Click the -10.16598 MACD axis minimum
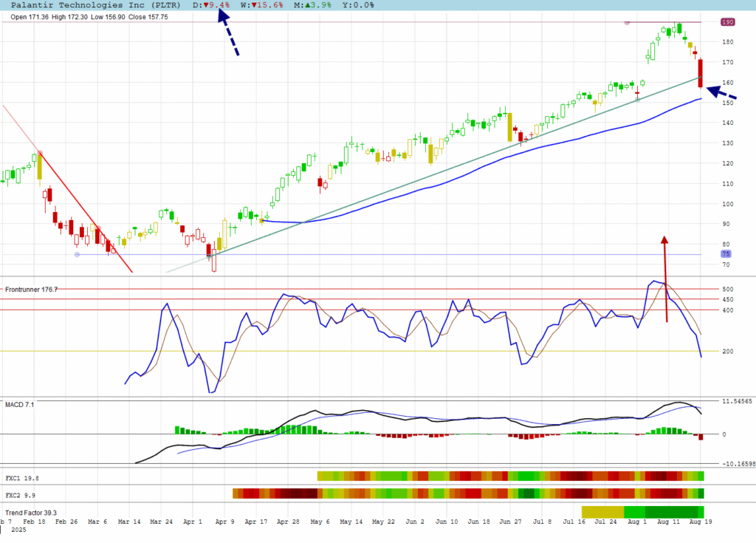This screenshot has width=756, height=543. click(x=738, y=463)
